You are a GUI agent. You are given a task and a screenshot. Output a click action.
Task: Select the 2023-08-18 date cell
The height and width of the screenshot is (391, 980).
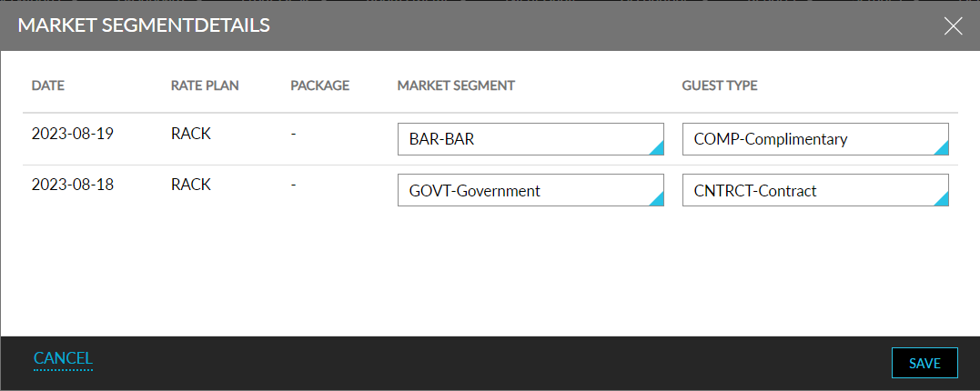point(73,185)
